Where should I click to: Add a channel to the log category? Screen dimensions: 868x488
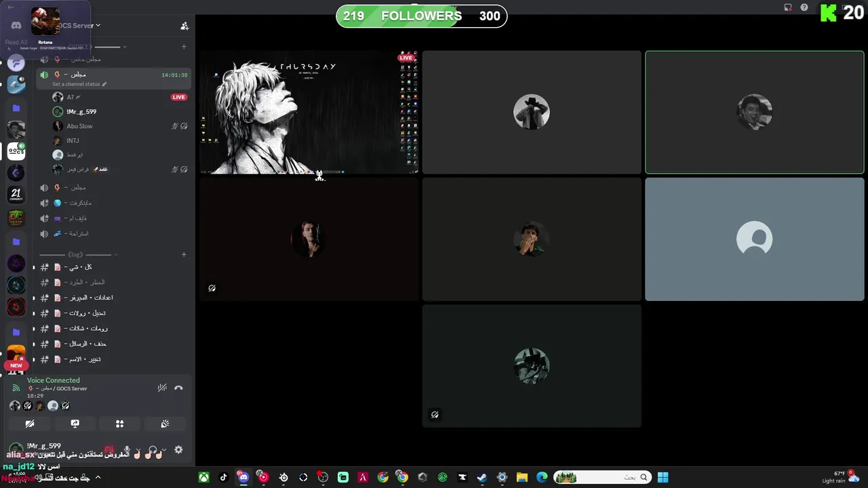pos(184,255)
